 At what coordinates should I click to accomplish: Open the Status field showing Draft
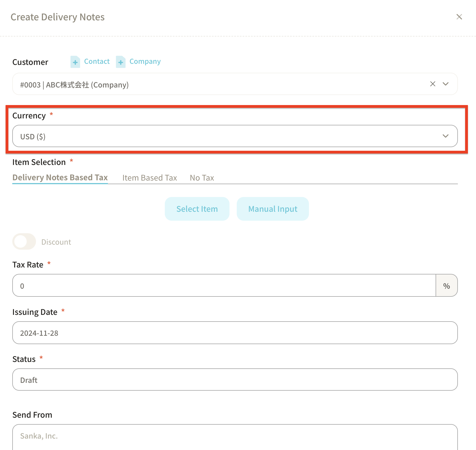pyautogui.click(x=235, y=380)
